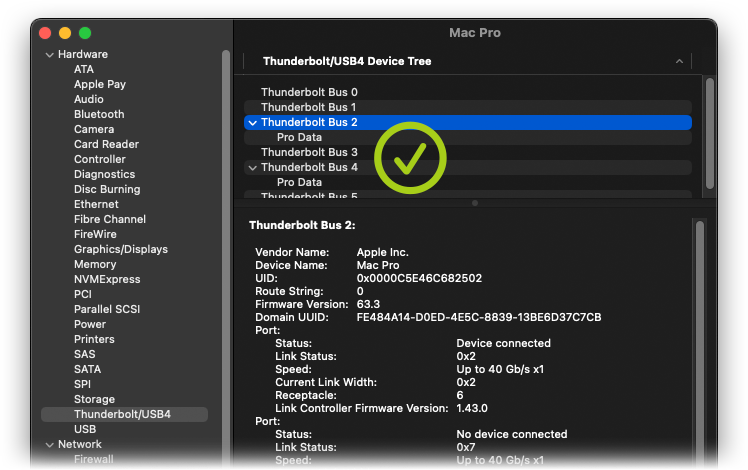This screenshot has width=748, height=470.
Task: Select Thunderbolt Bus 1 row
Action: point(468,107)
